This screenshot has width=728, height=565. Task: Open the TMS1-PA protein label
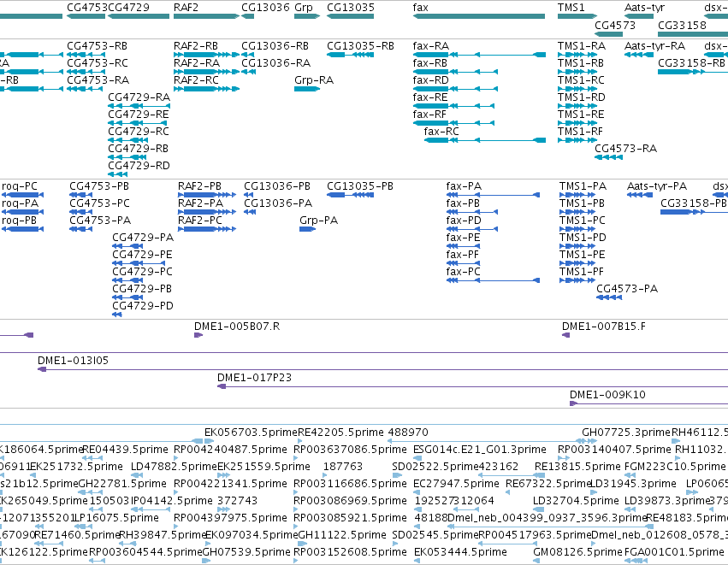(x=583, y=186)
